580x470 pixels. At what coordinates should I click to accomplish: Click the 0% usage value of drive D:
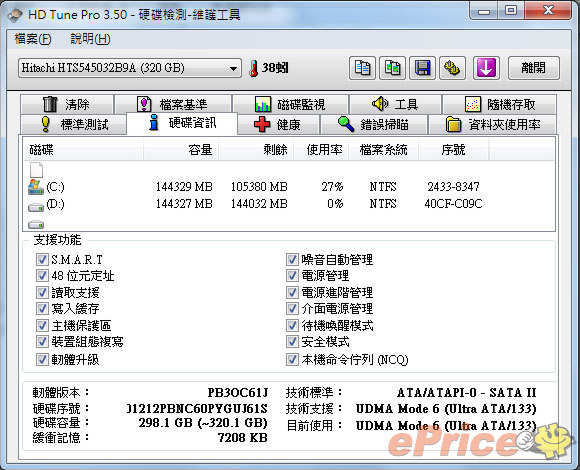335,204
